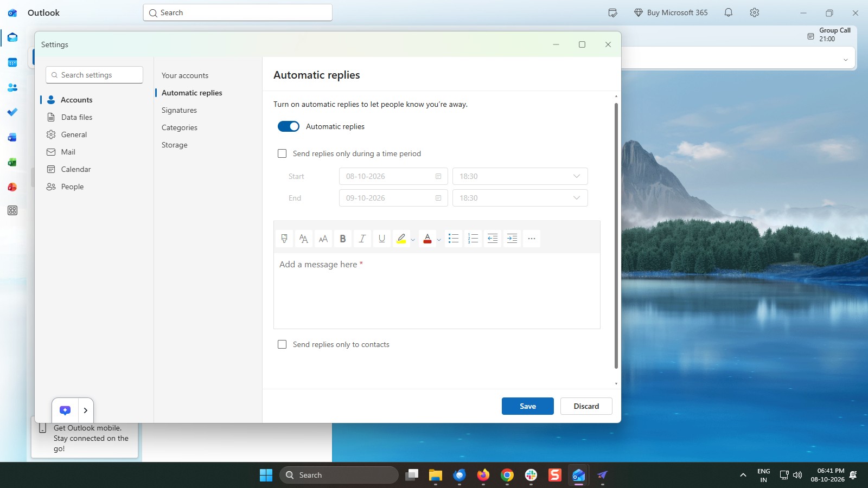Open the font chooser icon in the editor toolbar
Screen dimensions: 868x488
point(304,239)
